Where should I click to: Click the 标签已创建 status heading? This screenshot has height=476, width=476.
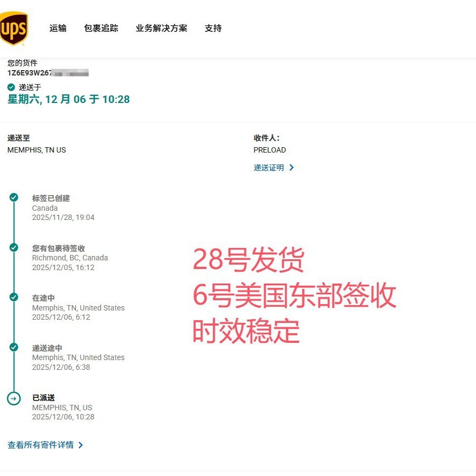click(x=51, y=198)
